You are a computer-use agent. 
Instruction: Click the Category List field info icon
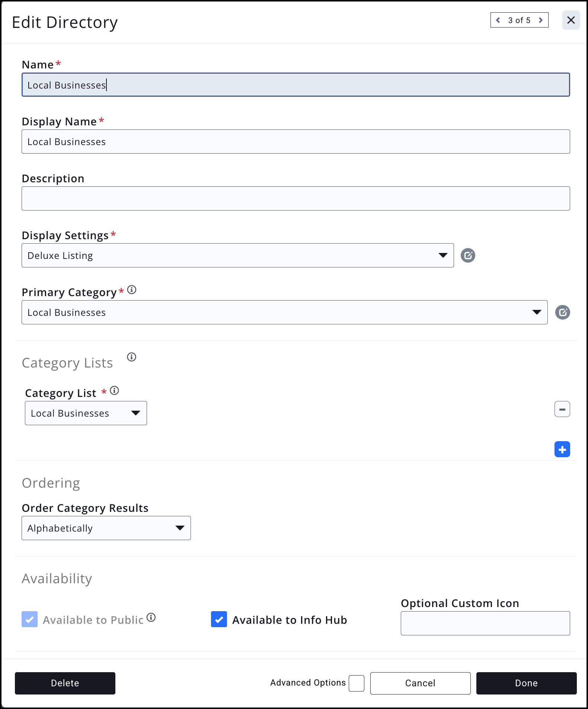[x=115, y=391]
